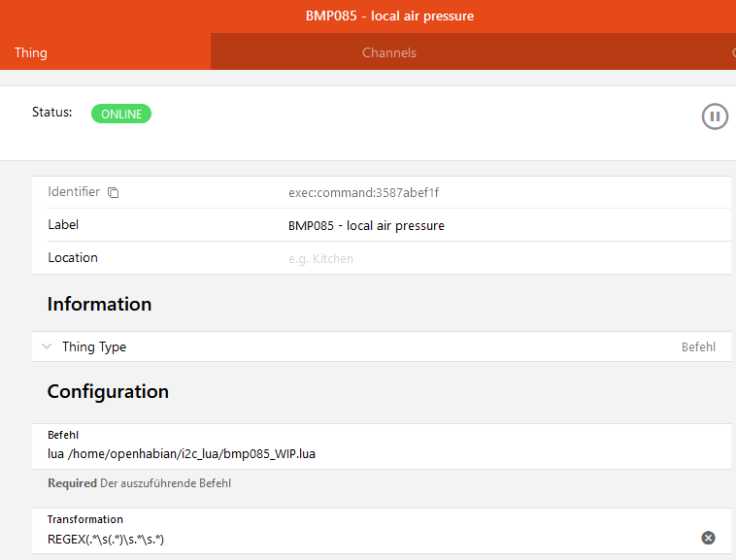This screenshot has width=736, height=560.
Task: Clear the Transformation field with the X icon
Action: coord(708,538)
